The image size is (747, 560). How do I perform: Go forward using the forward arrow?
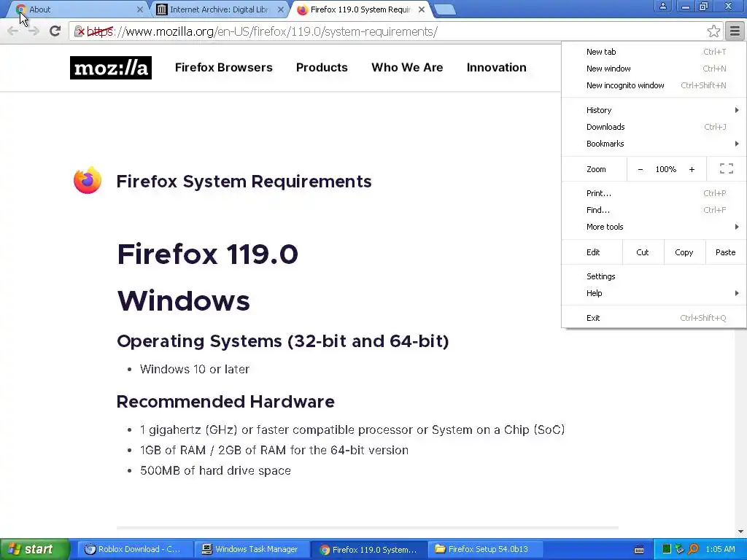34,31
